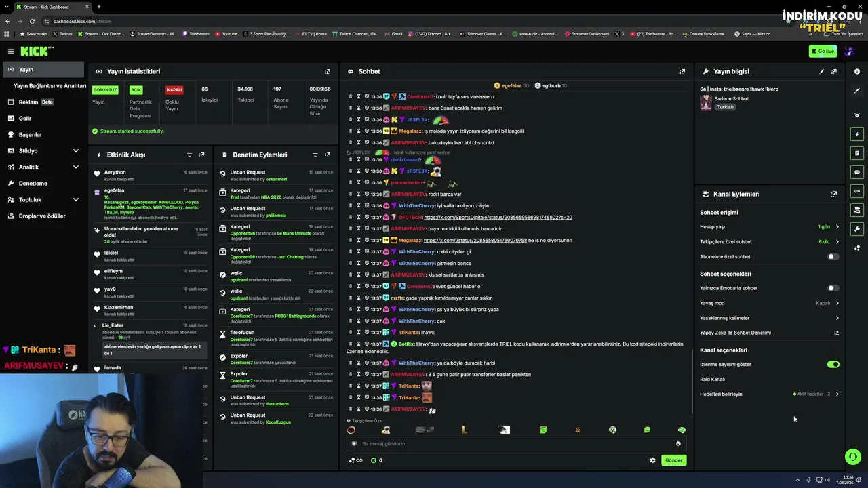Pop out the Yayın İstatistikleri panel

pyautogui.click(x=328, y=71)
